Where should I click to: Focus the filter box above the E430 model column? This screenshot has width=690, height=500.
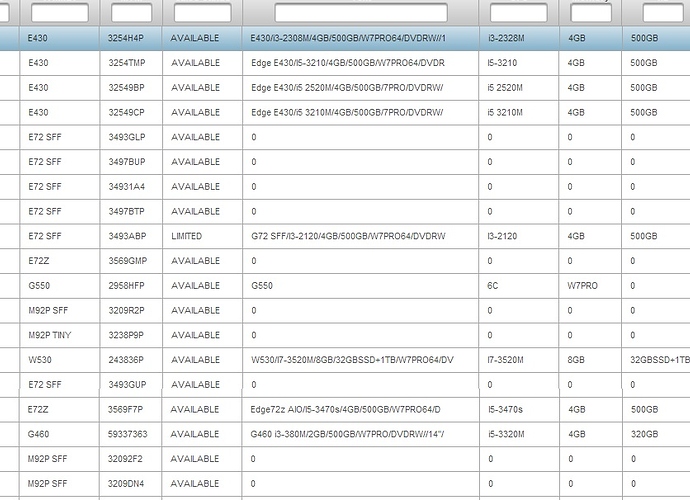60,12
